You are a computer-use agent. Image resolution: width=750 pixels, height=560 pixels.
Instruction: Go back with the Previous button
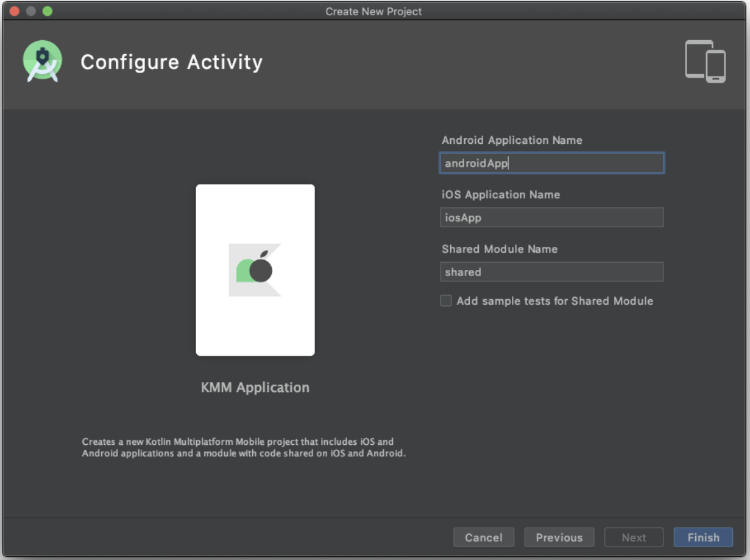[559, 538]
